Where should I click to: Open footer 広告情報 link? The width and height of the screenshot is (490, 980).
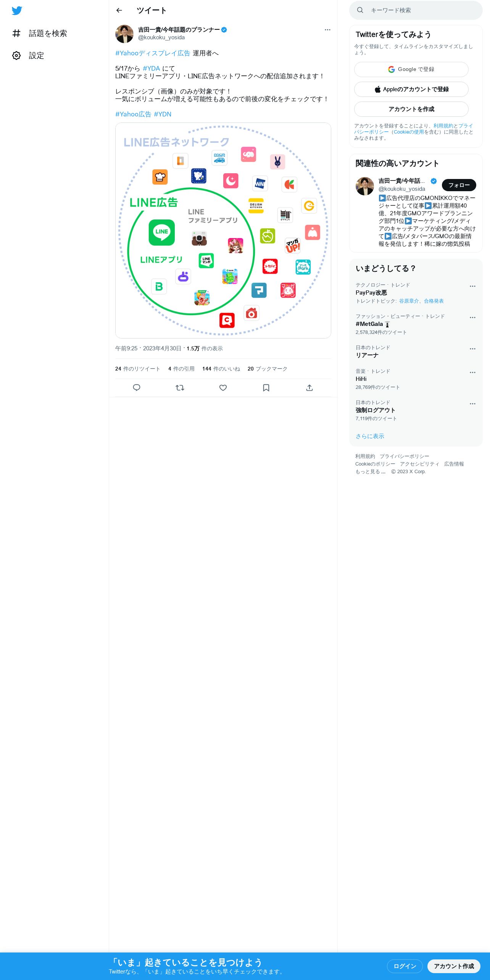click(454, 464)
